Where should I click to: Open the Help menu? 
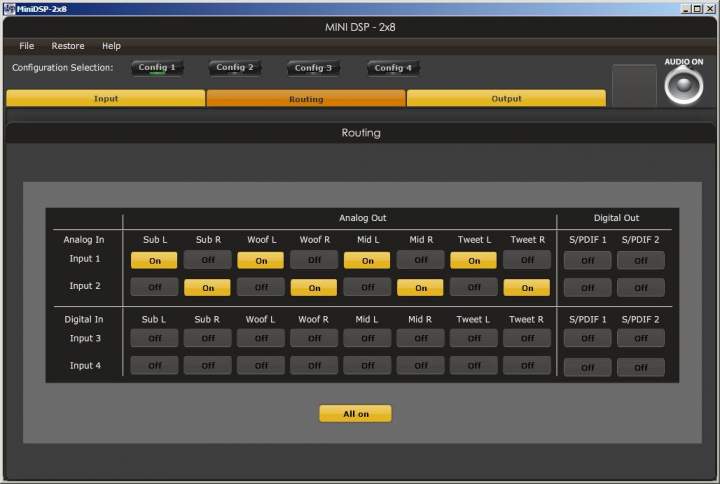point(111,46)
